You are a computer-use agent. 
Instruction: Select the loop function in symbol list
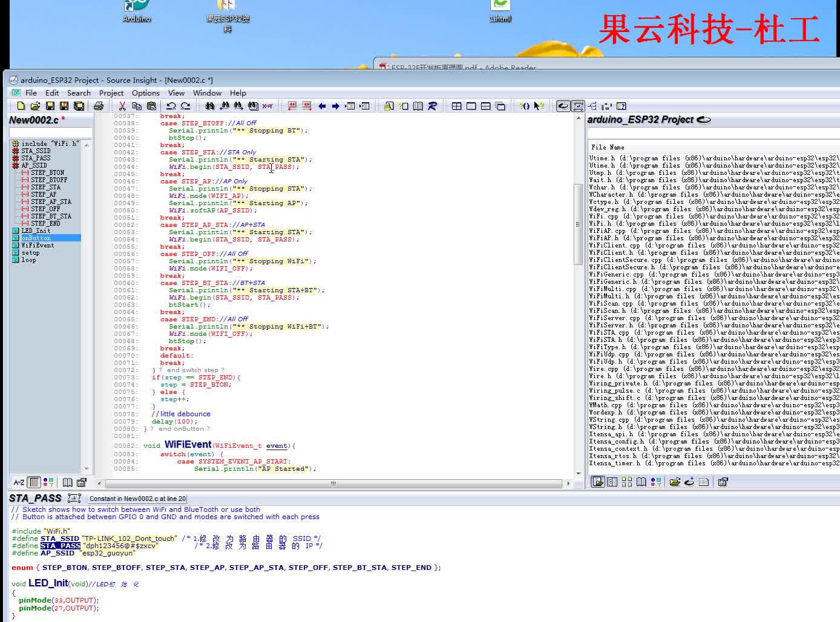tap(28, 260)
